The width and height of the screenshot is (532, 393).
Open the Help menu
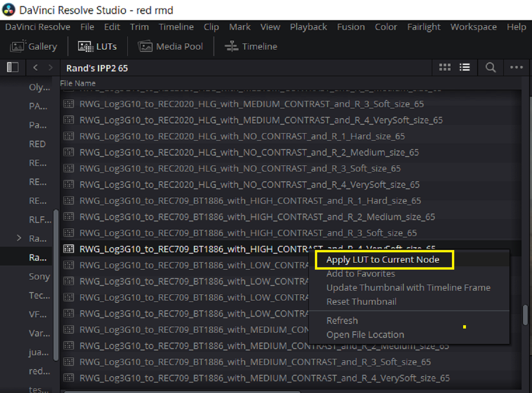[516, 27]
